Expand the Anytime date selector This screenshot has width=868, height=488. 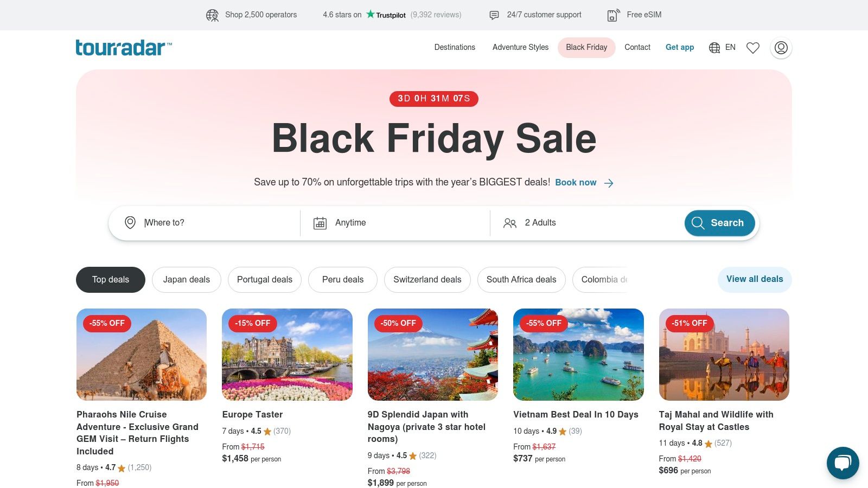pos(395,223)
